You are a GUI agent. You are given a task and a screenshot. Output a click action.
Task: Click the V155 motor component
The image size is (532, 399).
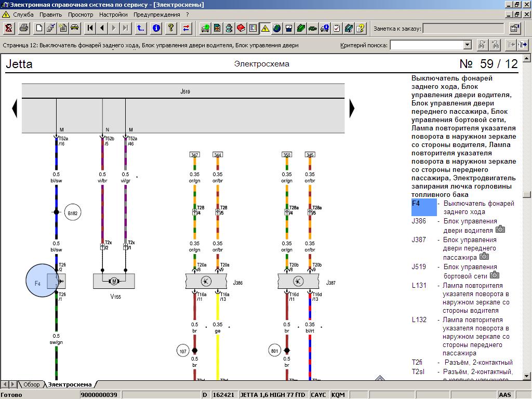coord(114,281)
